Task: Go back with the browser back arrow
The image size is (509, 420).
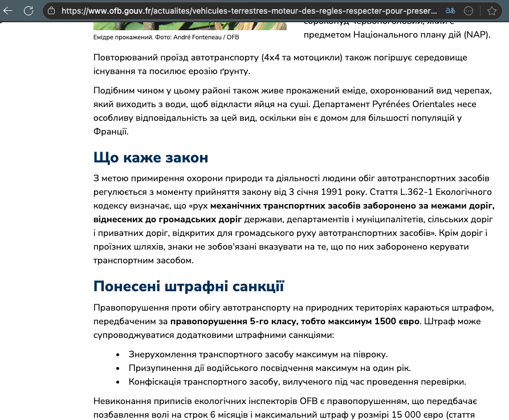Action: 8,11
